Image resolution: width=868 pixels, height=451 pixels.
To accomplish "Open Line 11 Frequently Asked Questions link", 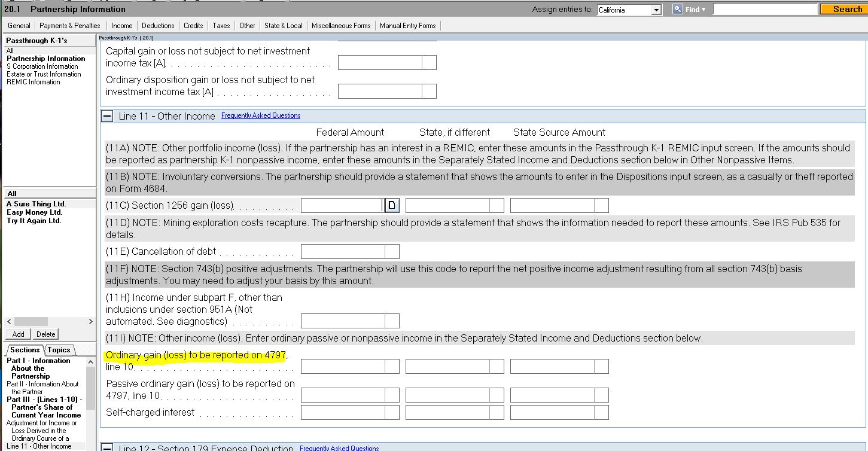I will (x=261, y=115).
